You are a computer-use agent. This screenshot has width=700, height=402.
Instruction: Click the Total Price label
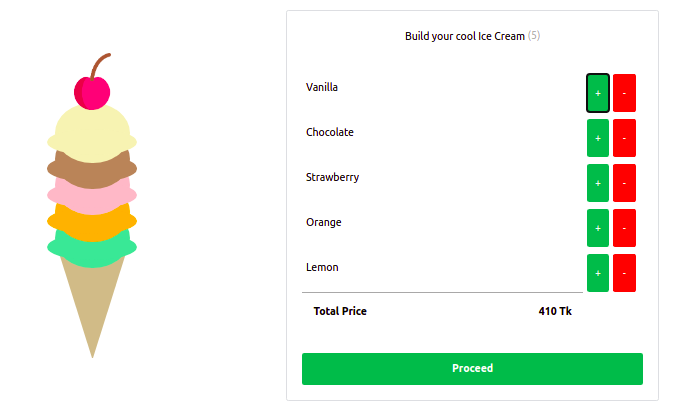(340, 311)
